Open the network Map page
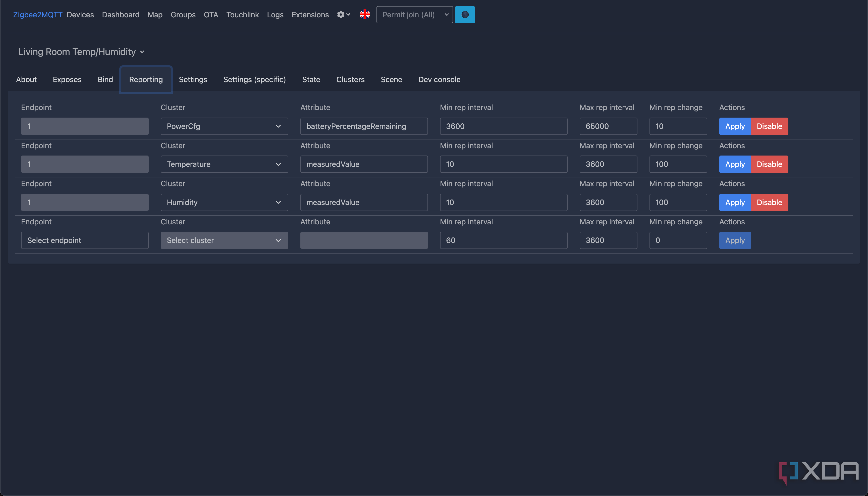This screenshot has width=868, height=496. point(155,15)
